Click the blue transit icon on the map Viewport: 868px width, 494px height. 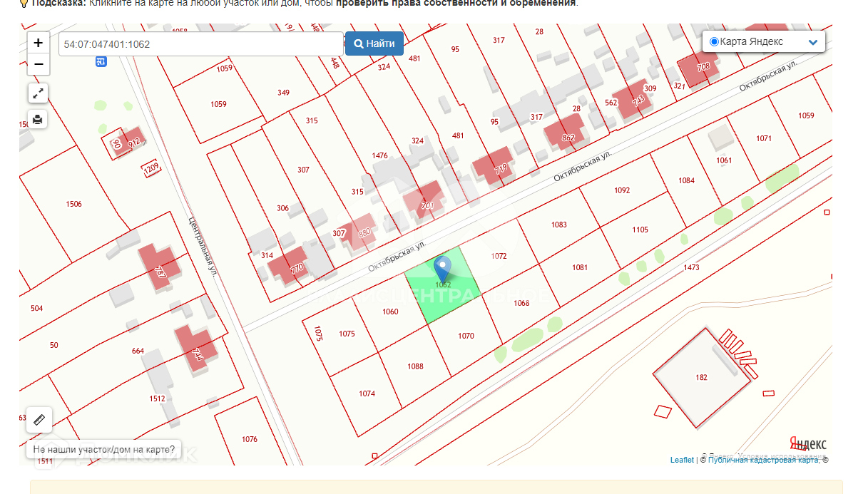tap(101, 62)
